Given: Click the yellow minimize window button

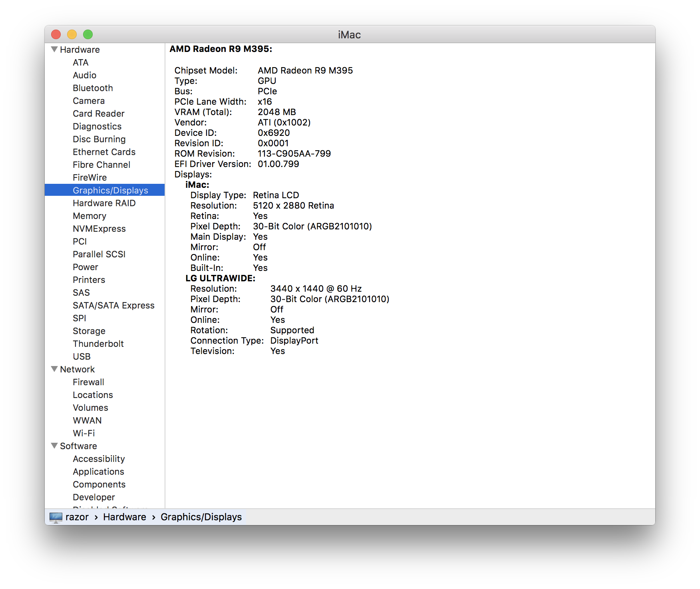Looking at the screenshot, I should (72, 34).
